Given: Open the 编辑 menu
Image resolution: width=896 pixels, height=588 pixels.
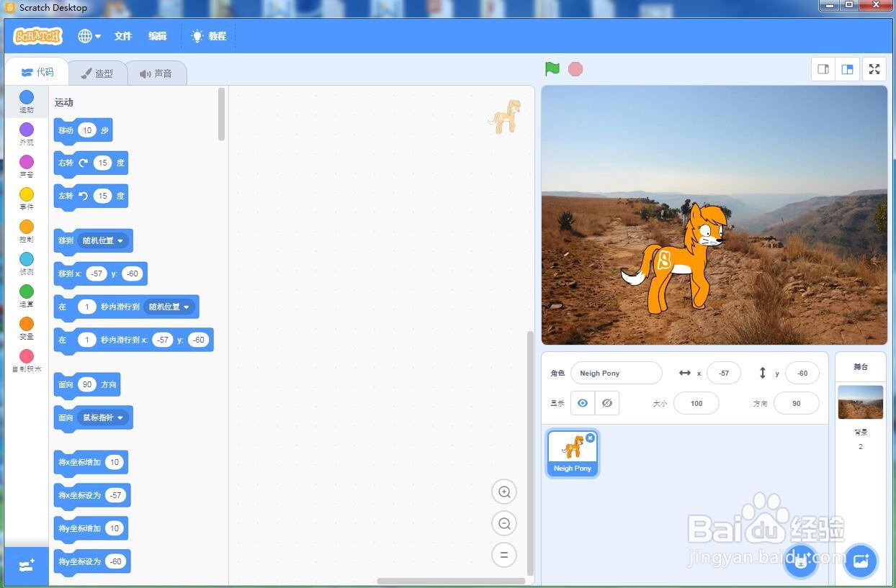Looking at the screenshot, I should [158, 36].
